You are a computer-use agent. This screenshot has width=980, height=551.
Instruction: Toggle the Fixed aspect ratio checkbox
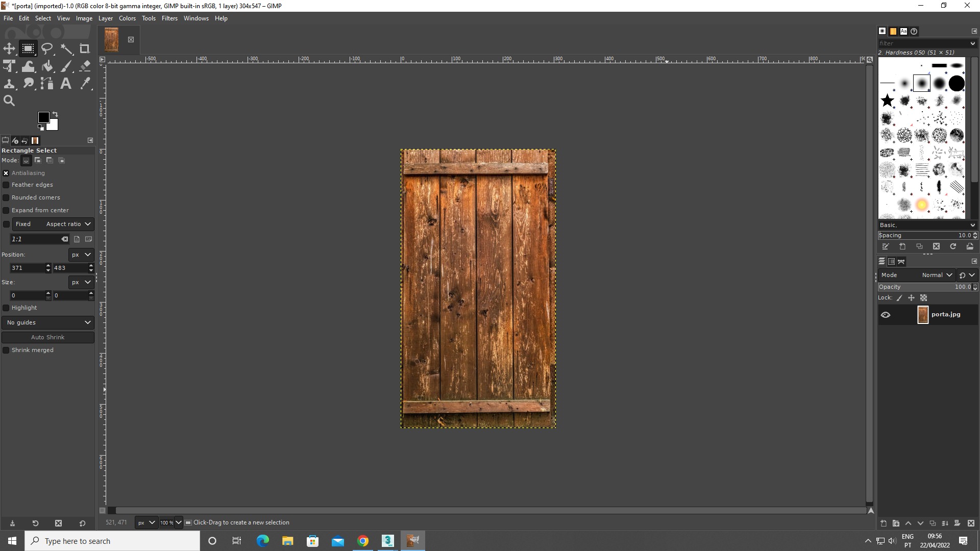[x=6, y=224]
